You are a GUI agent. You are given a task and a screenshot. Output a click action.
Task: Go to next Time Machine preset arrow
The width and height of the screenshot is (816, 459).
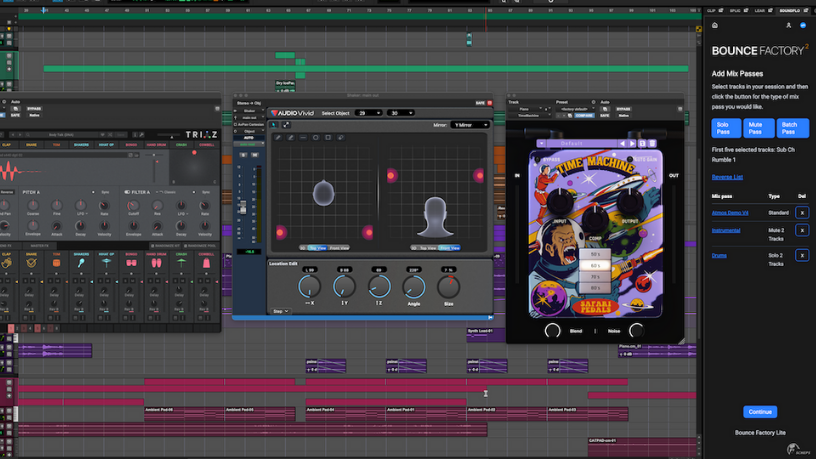pyautogui.click(x=632, y=143)
